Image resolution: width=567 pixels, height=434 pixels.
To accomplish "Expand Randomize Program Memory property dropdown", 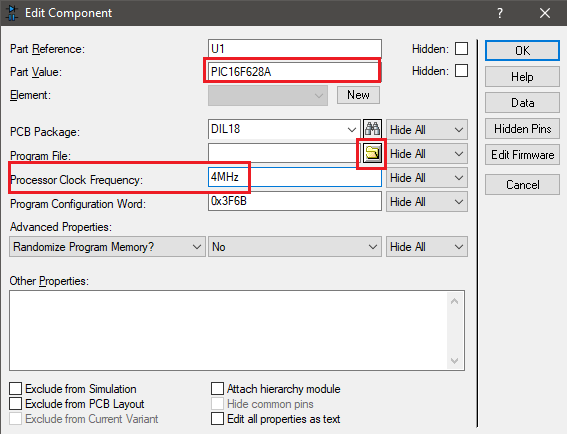I will coord(107,247).
